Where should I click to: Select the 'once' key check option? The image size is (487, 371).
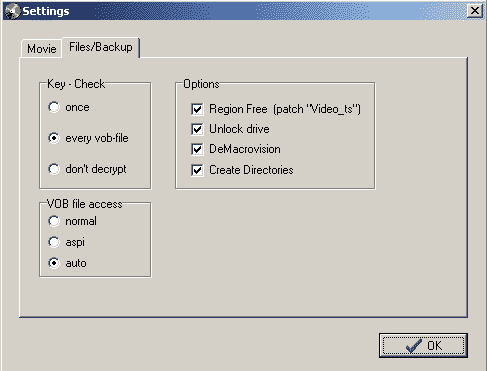coord(54,107)
